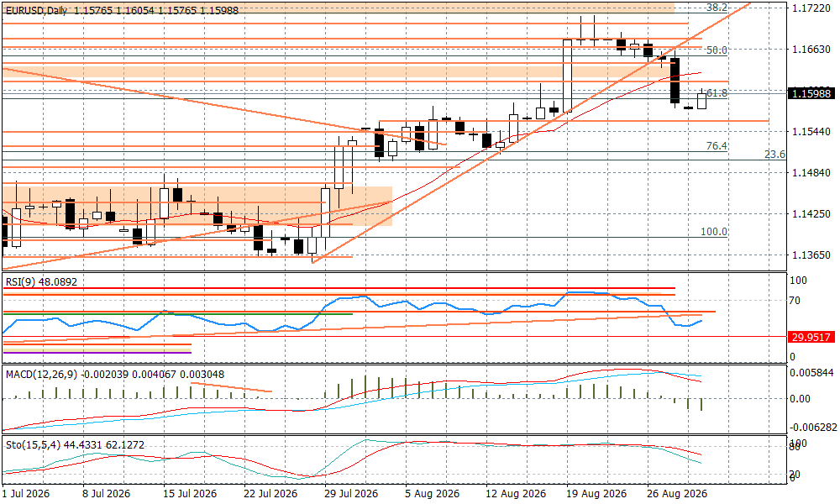
Task: Click the 19 Aug 2026 date label
Action: pyautogui.click(x=596, y=493)
